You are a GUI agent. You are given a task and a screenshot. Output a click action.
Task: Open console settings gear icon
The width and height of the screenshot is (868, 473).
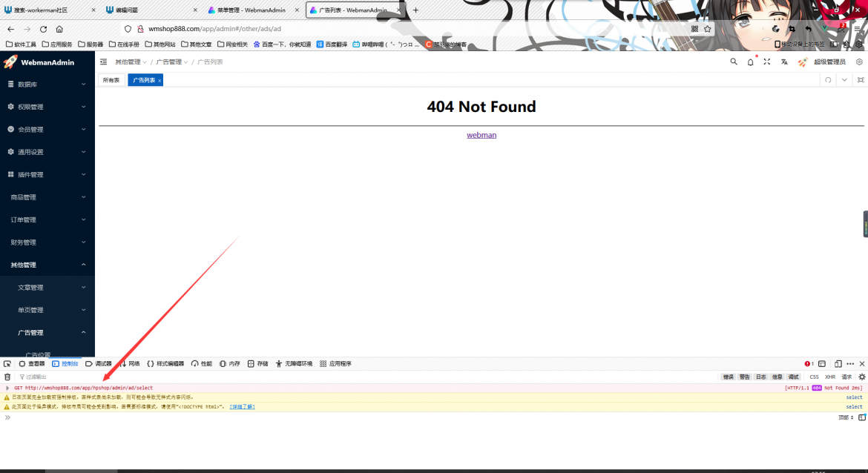862,377
